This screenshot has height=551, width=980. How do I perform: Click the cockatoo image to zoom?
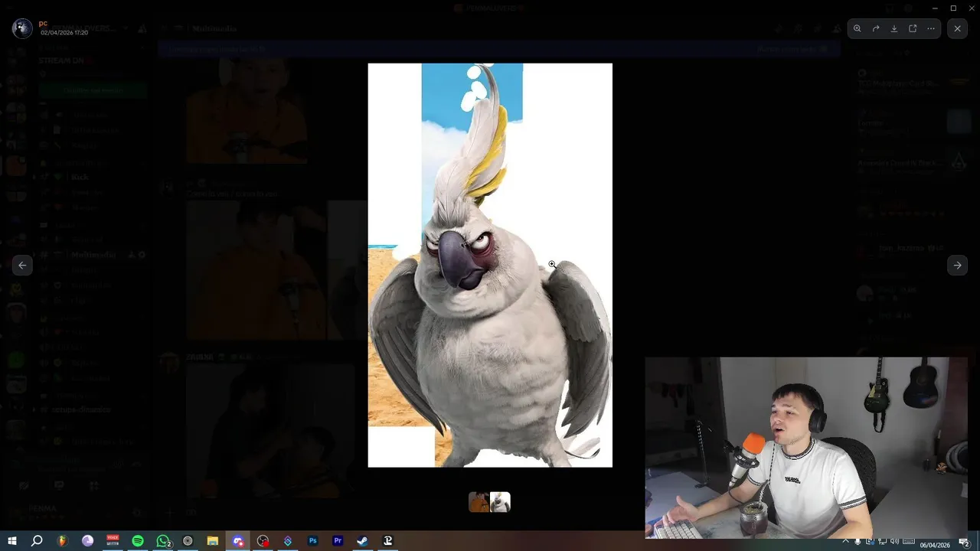click(x=490, y=265)
